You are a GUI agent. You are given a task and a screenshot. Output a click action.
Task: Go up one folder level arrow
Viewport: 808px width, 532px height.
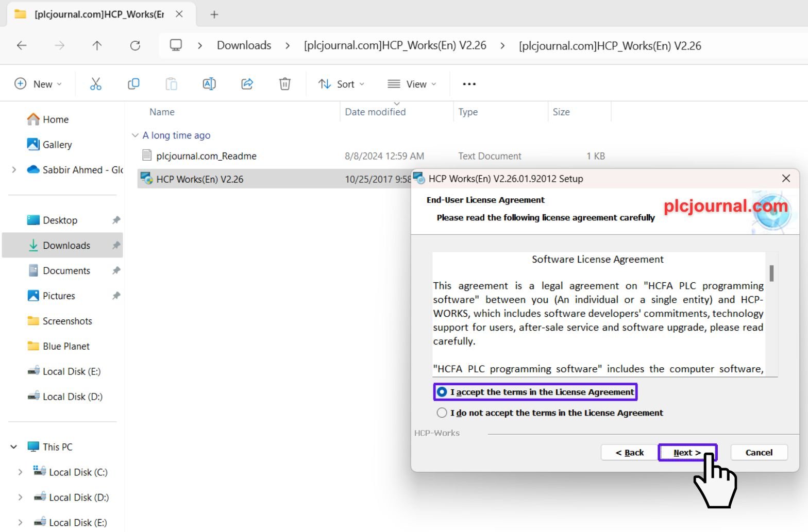pos(97,45)
